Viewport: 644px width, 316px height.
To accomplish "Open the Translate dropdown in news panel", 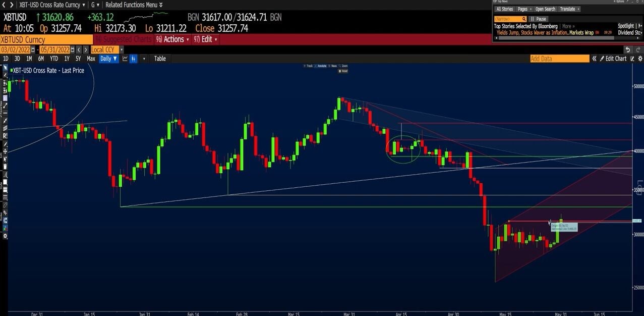I will tap(569, 9).
